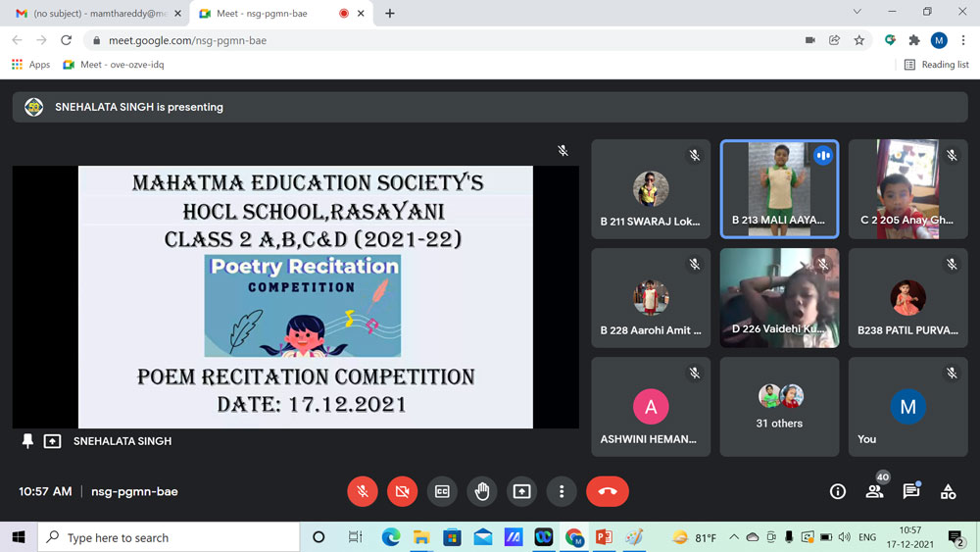Raise your hand in the meeting
Screen dimensions: 980x552
coord(482,491)
